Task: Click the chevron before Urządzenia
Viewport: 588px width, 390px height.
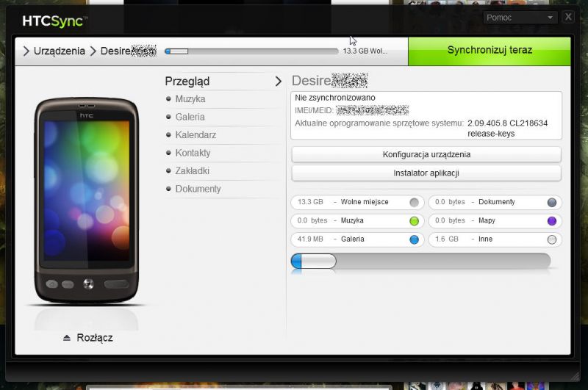Action: (x=26, y=51)
